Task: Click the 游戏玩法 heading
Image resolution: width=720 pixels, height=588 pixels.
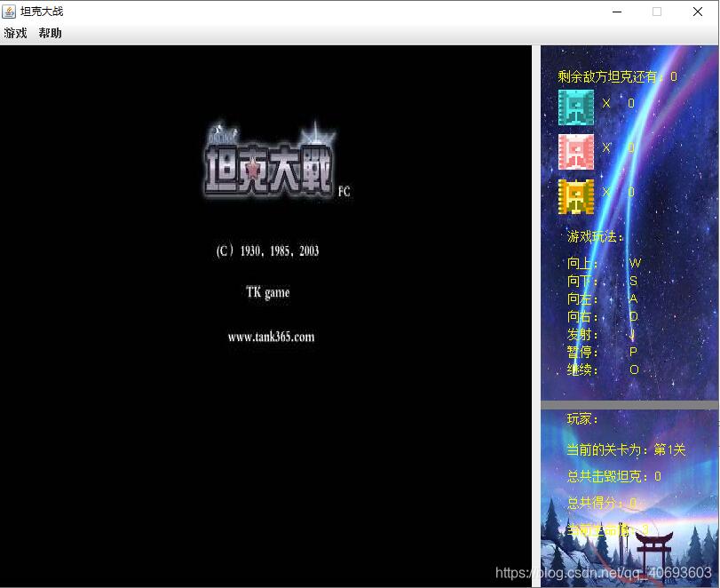Action: click(596, 236)
